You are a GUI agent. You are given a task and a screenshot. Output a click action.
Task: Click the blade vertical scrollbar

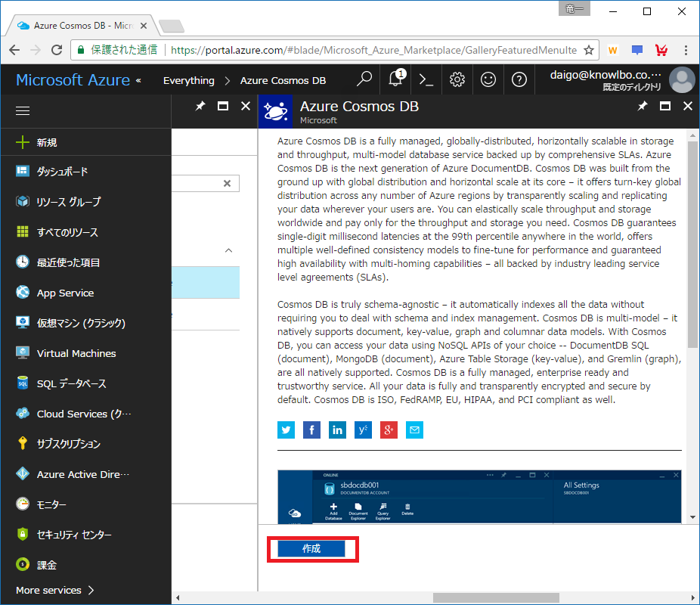tap(692, 245)
